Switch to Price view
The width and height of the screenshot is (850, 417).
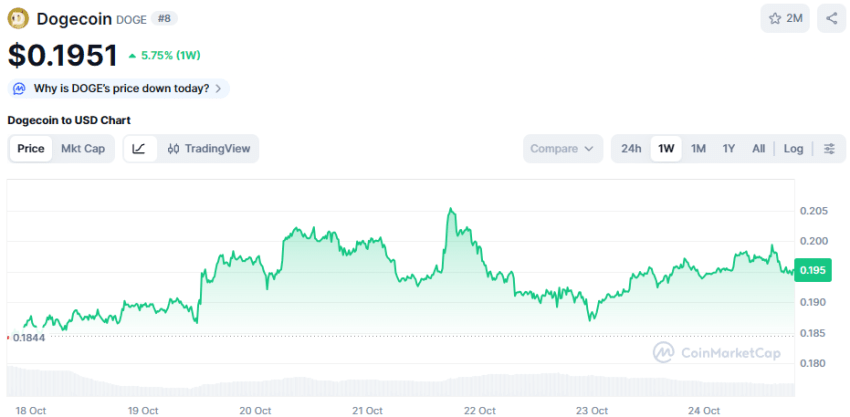[31, 149]
